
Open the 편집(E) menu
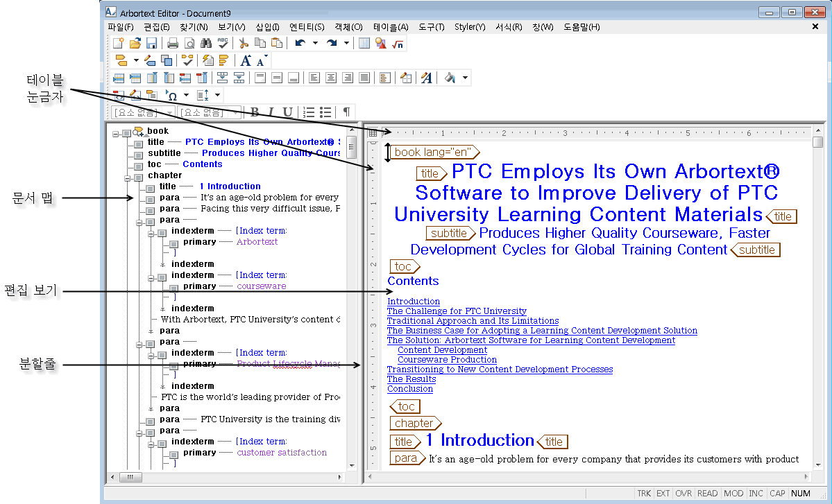click(157, 27)
